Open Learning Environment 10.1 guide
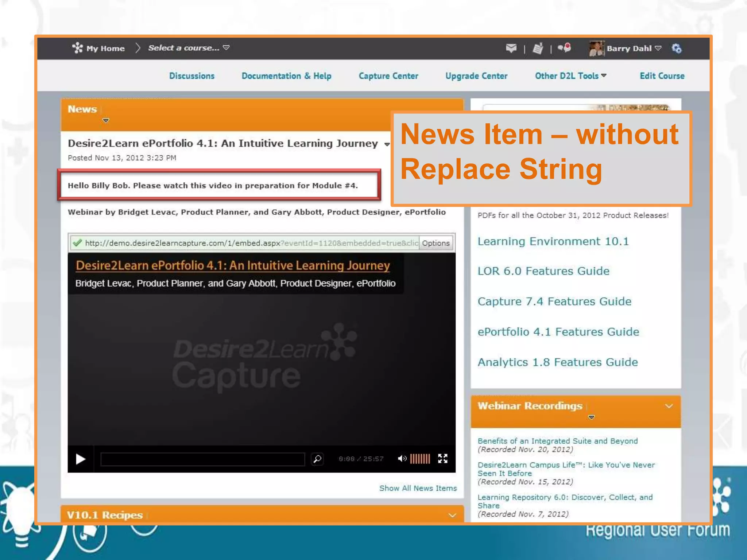747x560 pixels. click(x=553, y=241)
